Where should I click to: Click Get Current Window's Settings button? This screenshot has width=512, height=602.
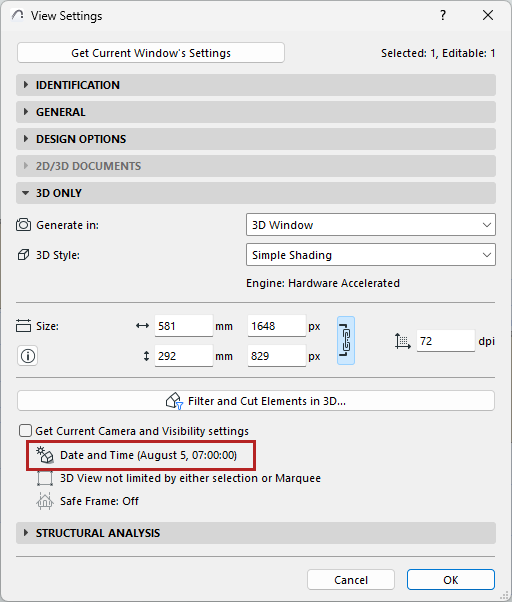(x=151, y=53)
